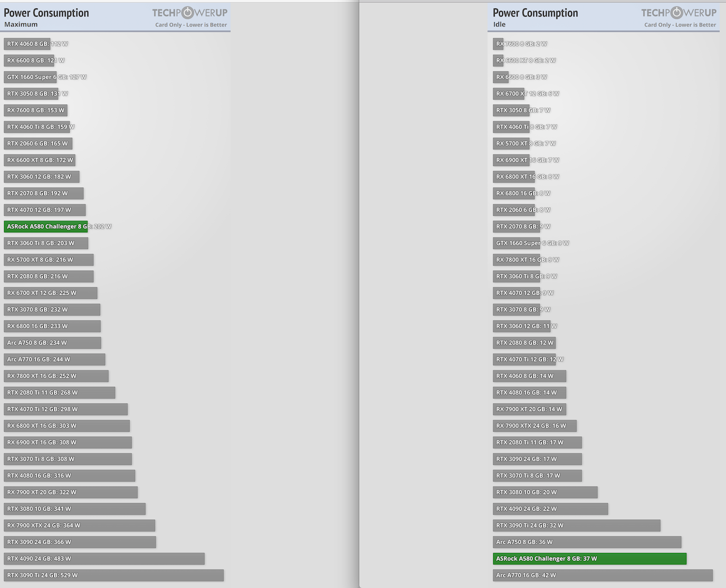The image size is (726, 588).
Task: Select the bar 'RTX 3060 12 GB: 182 W'
Action: [42, 177]
